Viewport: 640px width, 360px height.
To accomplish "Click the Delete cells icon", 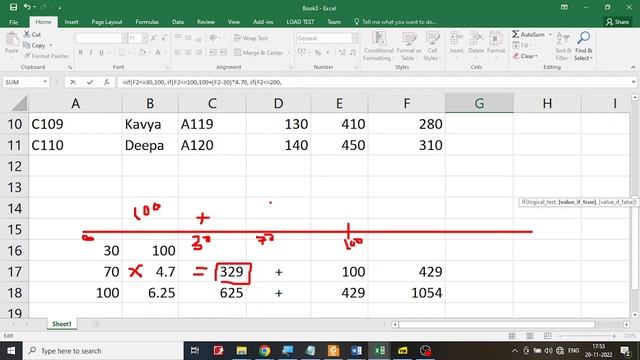I will click(476, 39).
